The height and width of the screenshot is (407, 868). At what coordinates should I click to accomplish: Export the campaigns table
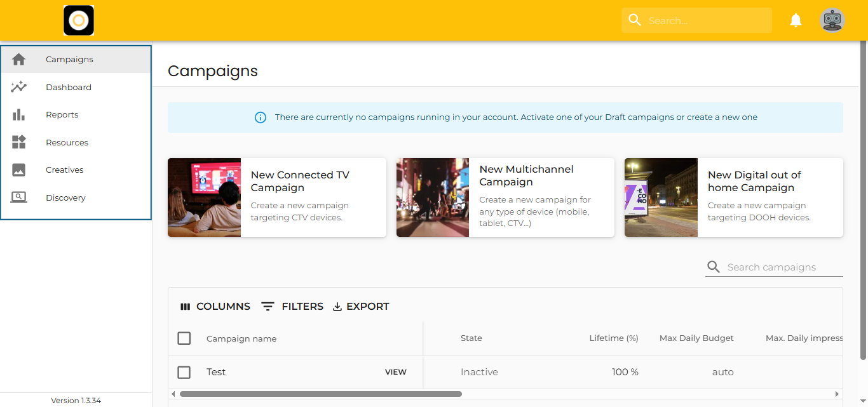pos(361,306)
